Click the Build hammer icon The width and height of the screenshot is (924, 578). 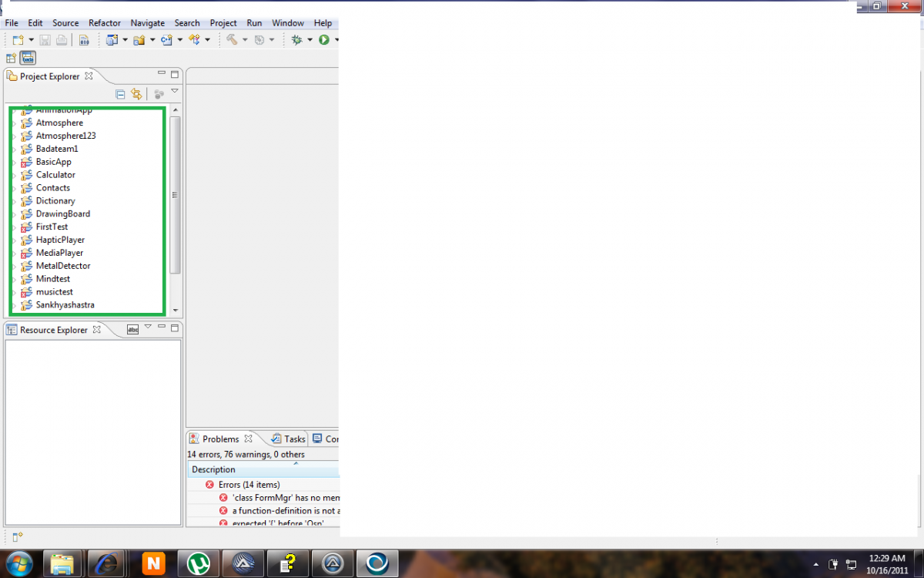(232, 40)
